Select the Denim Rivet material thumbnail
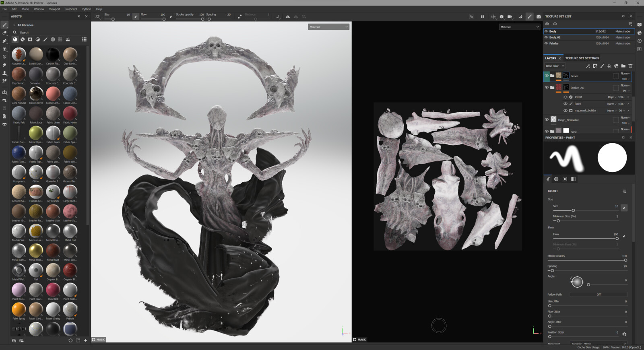This screenshot has height=350, width=644. [x=36, y=94]
